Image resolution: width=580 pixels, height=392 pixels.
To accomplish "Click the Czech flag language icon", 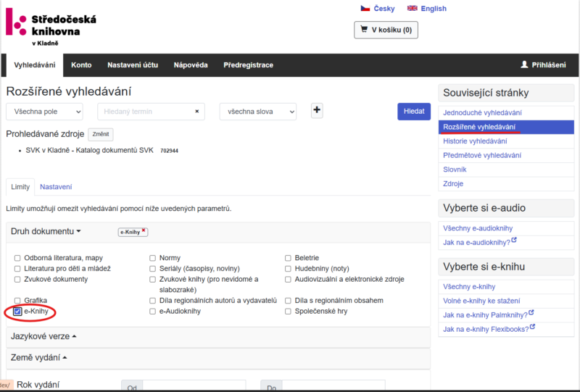I will [x=365, y=9].
